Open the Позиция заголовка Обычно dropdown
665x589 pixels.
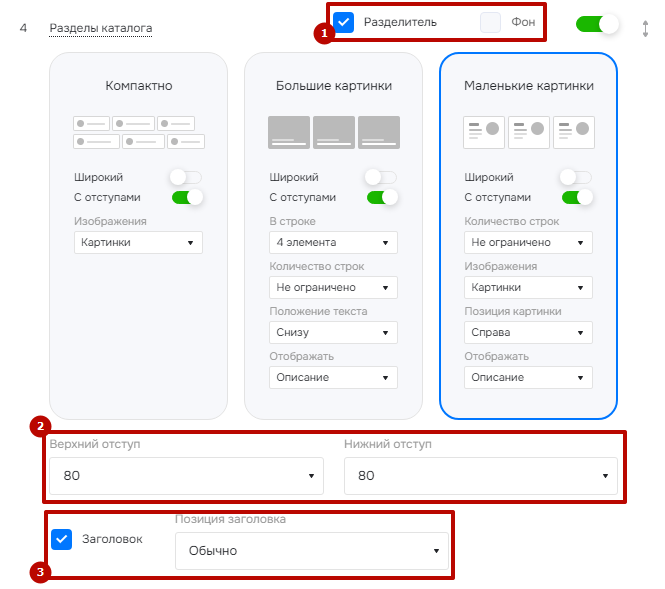click(312, 551)
